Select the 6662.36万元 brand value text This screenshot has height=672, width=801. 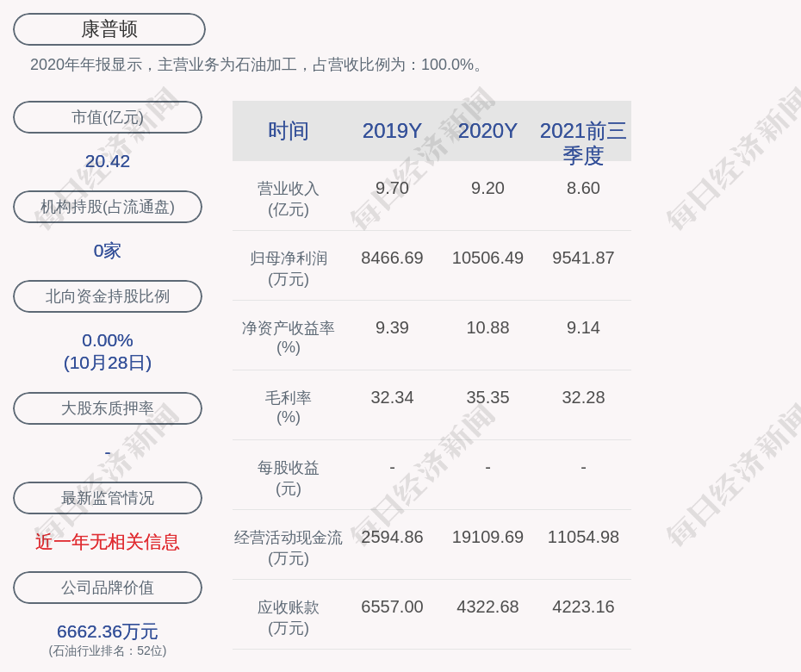click(108, 632)
